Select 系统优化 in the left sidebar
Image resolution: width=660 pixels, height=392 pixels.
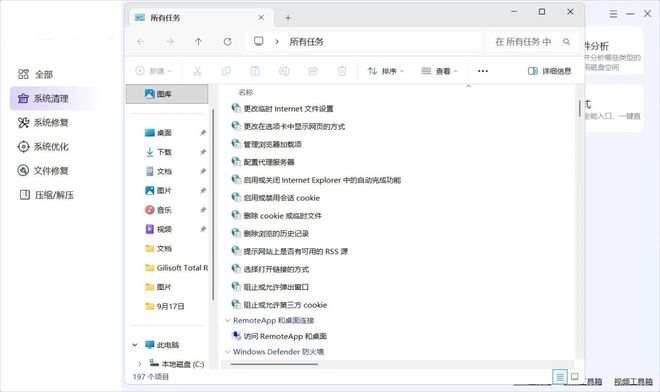pos(43,147)
